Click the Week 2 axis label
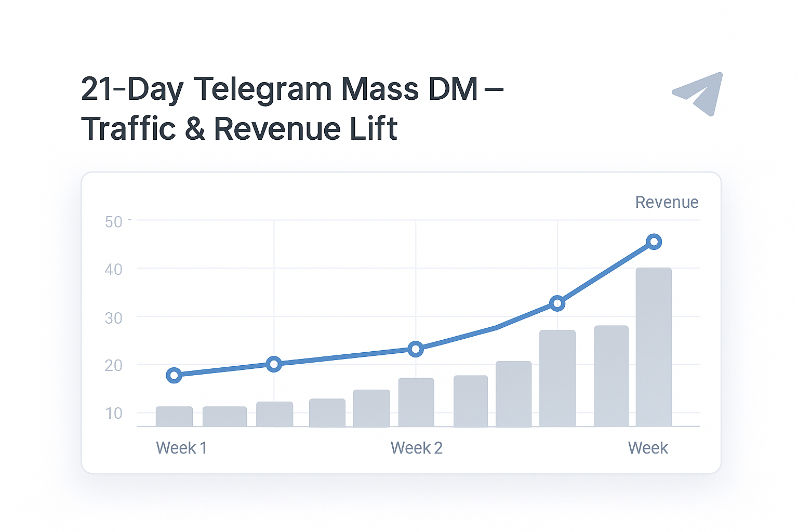 [416, 448]
